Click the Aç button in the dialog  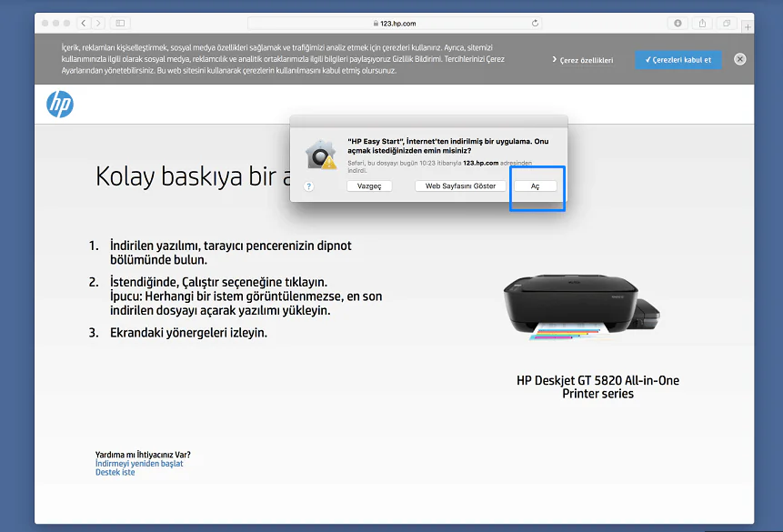536,186
